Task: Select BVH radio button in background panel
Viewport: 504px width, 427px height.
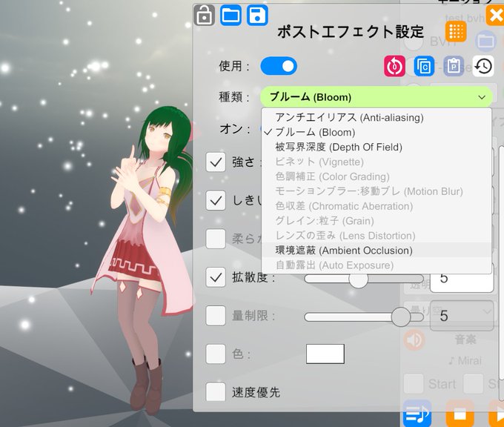Action: tap(414, 42)
